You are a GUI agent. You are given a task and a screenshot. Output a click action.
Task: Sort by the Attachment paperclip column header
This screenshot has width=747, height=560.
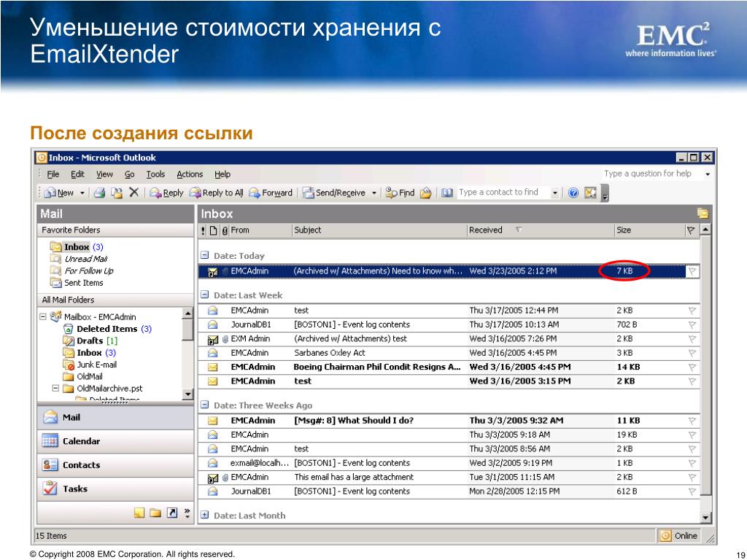[x=225, y=230]
